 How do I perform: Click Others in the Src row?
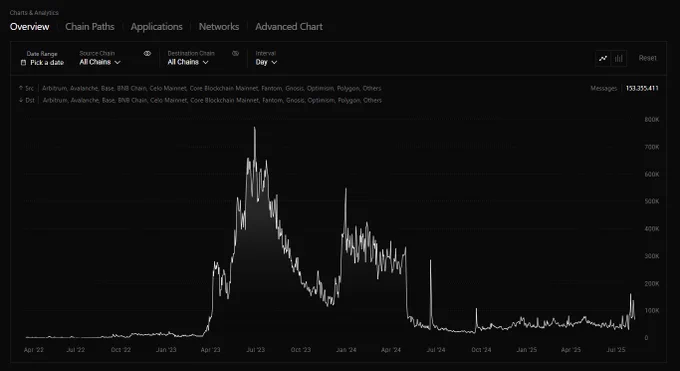[x=372, y=88]
